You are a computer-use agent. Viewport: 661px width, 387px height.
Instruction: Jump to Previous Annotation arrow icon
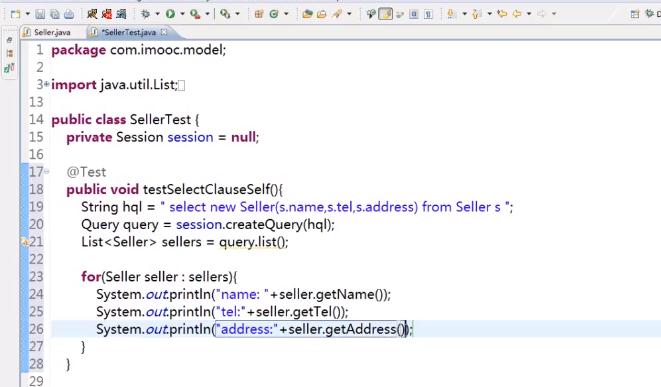click(x=477, y=14)
